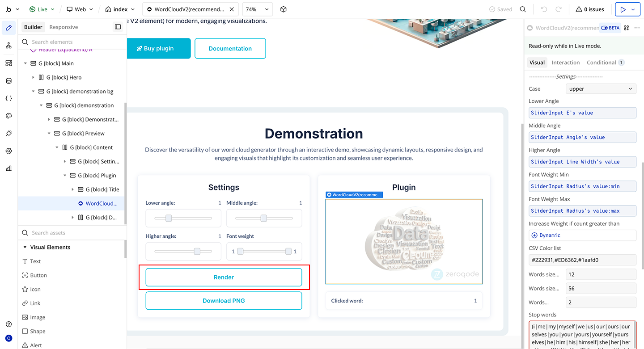Open the Design tab pencil icon
This screenshot has height=349, width=644.
click(8, 28)
